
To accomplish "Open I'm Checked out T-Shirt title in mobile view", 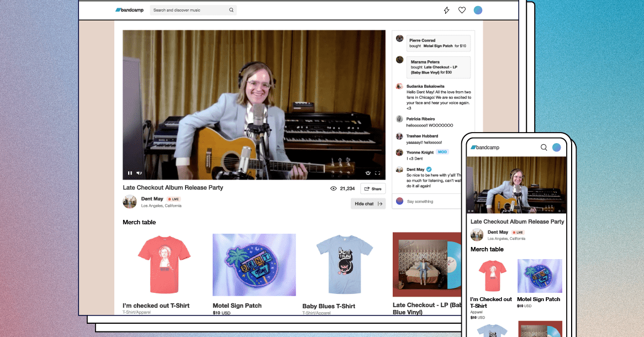I will pyautogui.click(x=491, y=303).
